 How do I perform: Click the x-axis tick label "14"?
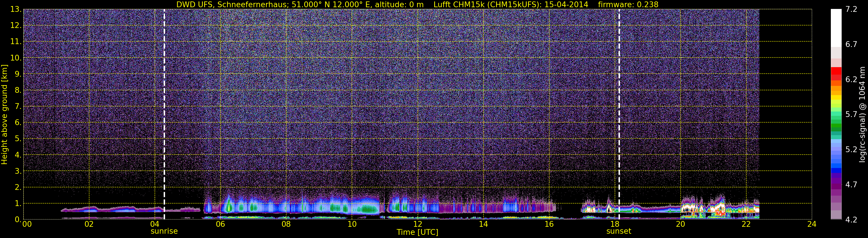point(483,224)
